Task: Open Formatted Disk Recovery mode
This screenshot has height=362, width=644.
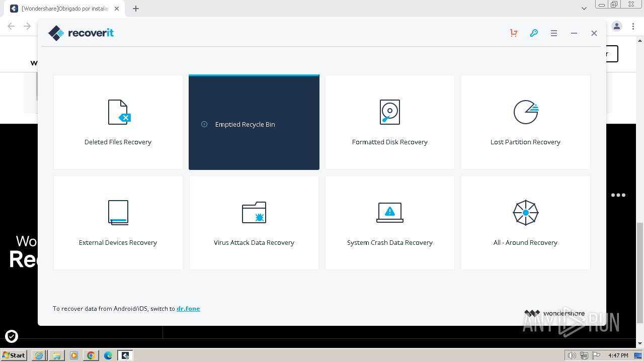Action: click(x=390, y=122)
